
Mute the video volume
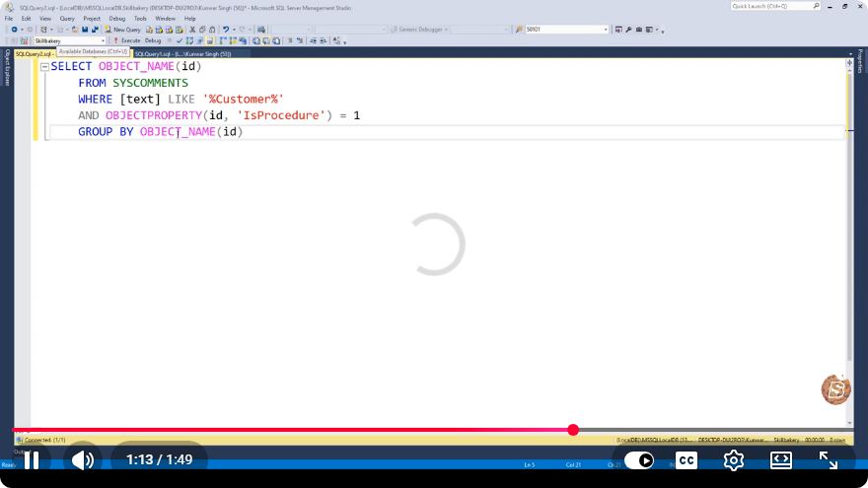tap(83, 460)
